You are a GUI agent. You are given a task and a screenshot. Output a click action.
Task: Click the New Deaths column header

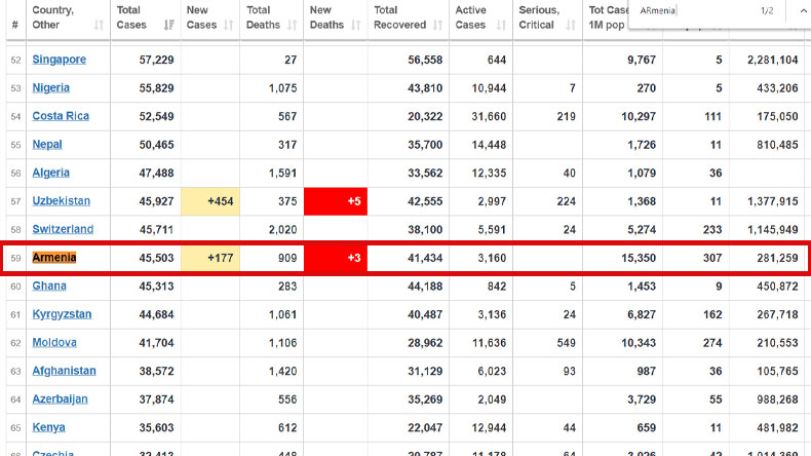(x=335, y=20)
